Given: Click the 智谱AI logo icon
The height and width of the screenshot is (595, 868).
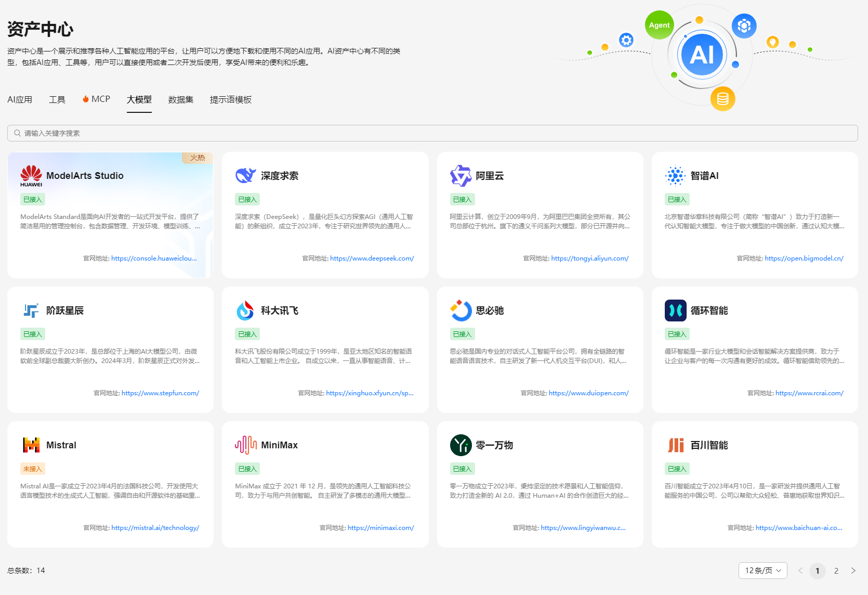Looking at the screenshot, I should click(675, 176).
